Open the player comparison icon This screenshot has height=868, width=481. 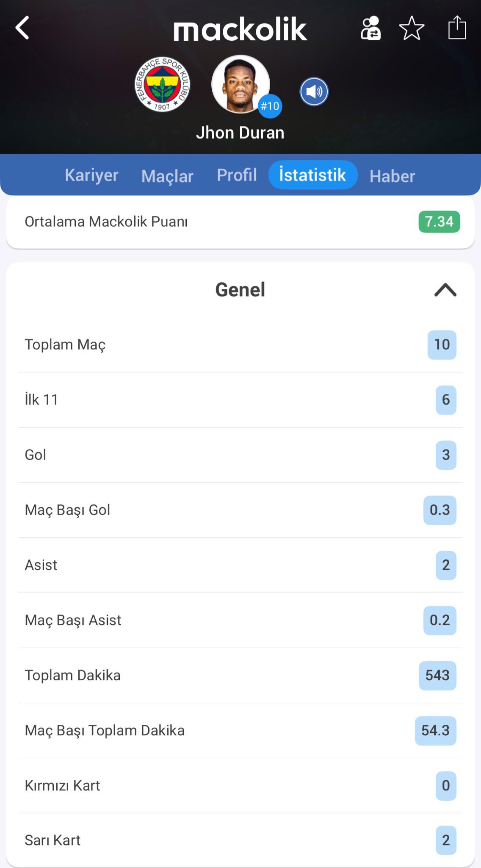click(x=370, y=28)
